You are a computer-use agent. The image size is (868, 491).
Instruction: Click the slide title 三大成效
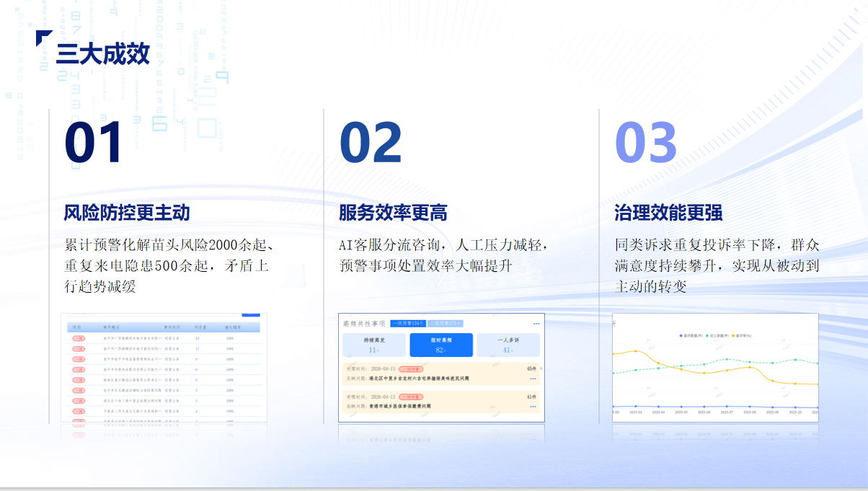[x=103, y=54]
